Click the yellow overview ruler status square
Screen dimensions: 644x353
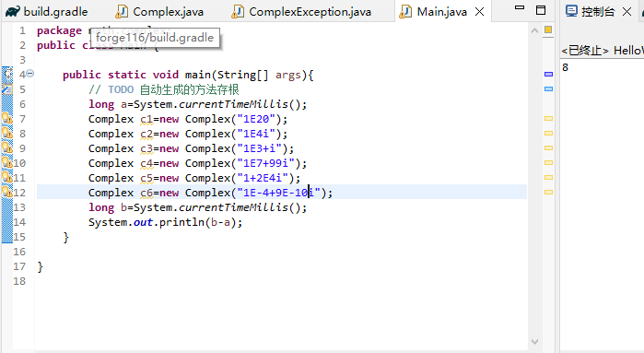point(548,29)
